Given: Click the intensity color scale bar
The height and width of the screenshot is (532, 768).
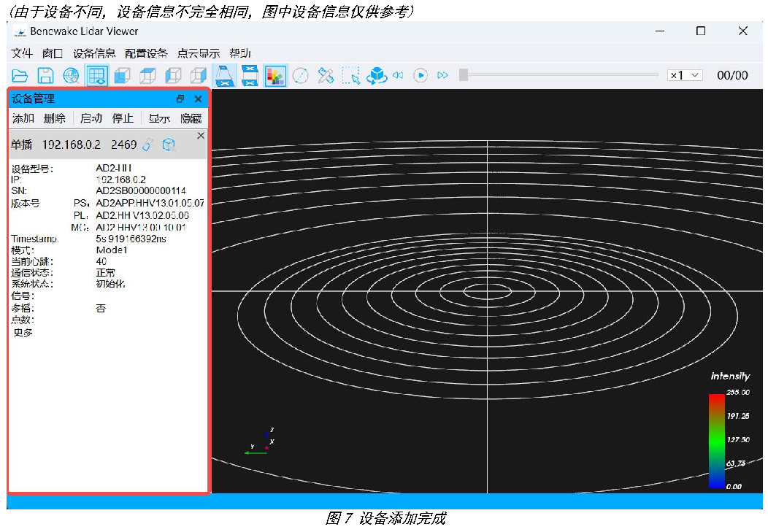Looking at the screenshot, I should [x=717, y=441].
